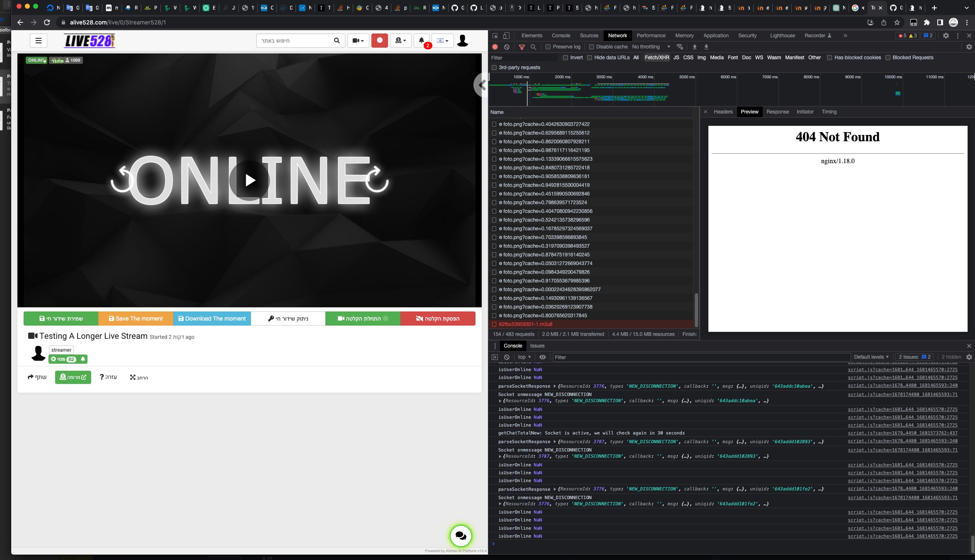
Task: Switch to the Console DevTools tab
Action: pyautogui.click(x=561, y=36)
